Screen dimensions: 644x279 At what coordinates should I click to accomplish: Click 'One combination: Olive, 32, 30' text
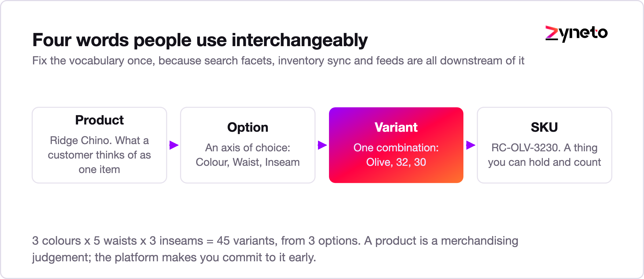click(396, 155)
